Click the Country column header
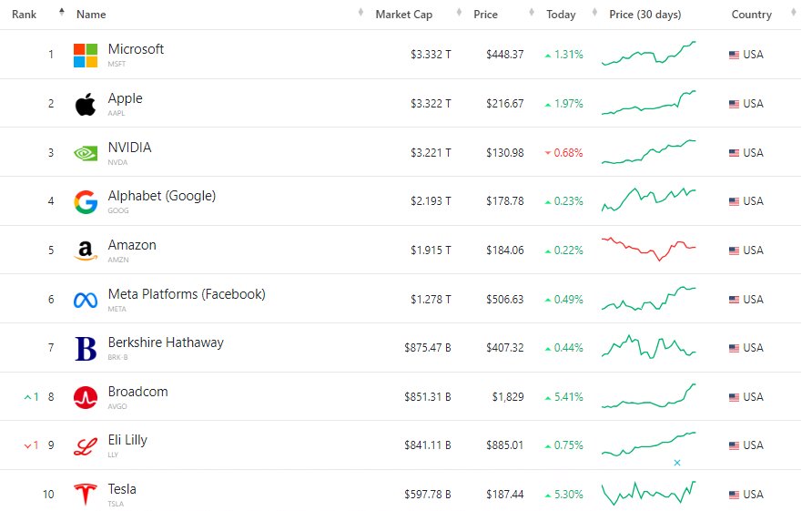Image resolution: width=812 pixels, height=511 pixels. point(751,15)
